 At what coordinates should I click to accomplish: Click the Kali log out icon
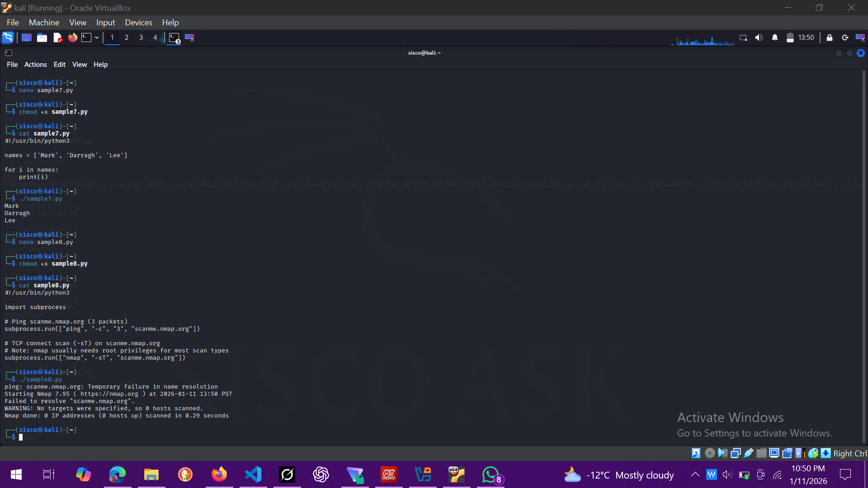(x=845, y=38)
